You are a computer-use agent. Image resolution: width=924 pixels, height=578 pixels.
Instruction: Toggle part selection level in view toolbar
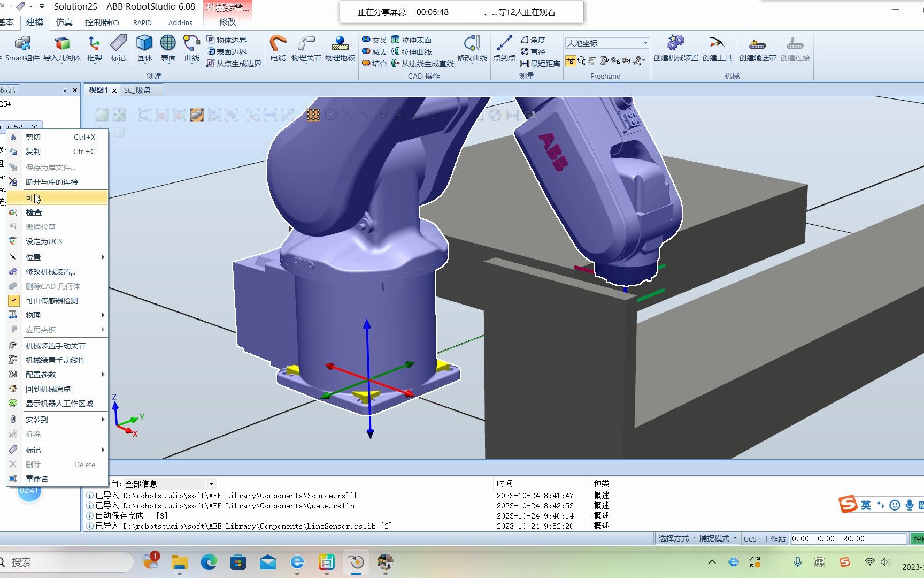(x=197, y=115)
